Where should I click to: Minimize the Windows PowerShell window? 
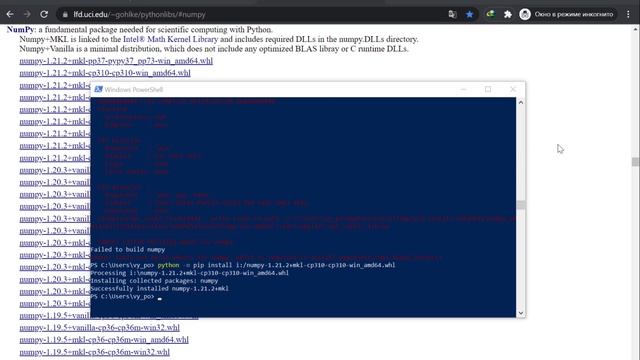pyautogui.click(x=463, y=89)
